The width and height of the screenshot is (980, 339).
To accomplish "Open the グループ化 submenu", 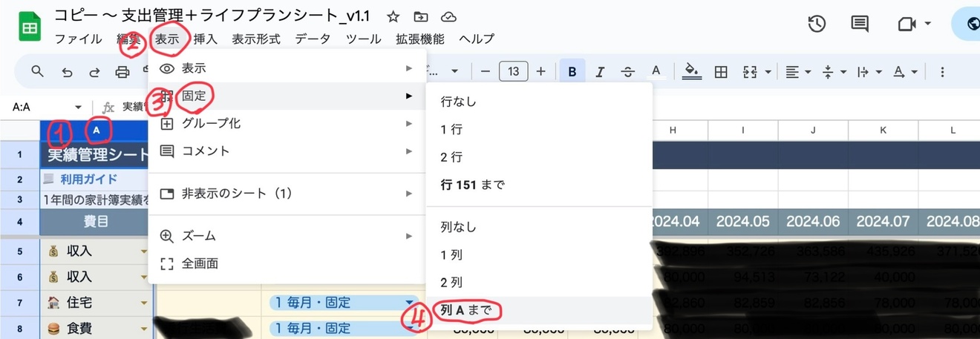I will pos(287,123).
